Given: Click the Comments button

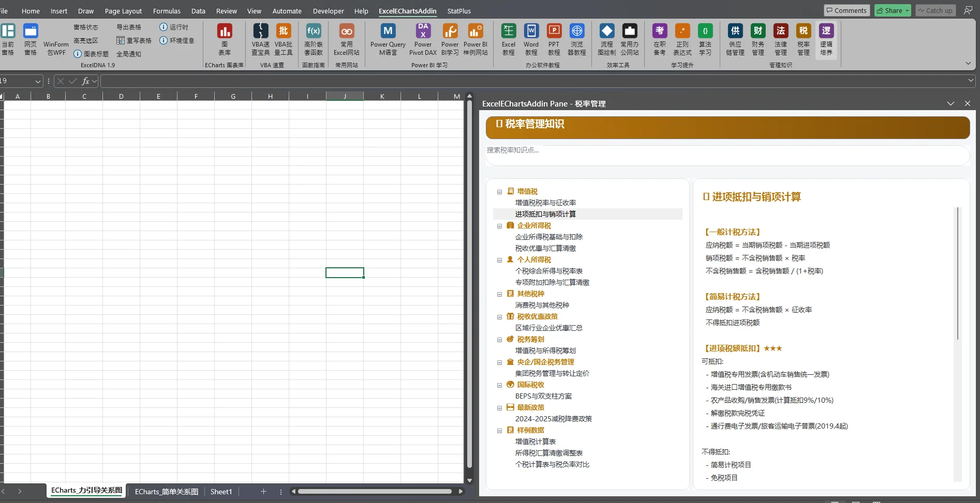Looking at the screenshot, I should (847, 10).
